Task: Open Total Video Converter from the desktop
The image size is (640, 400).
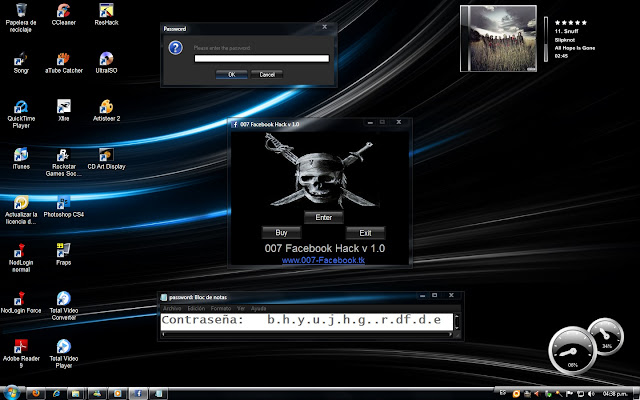Action: [63, 306]
